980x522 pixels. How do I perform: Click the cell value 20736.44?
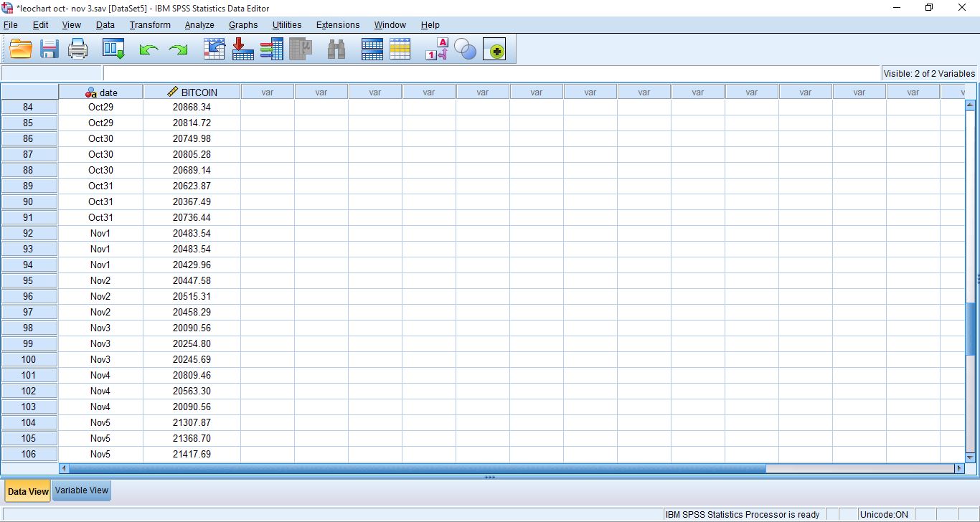click(192, 217)
